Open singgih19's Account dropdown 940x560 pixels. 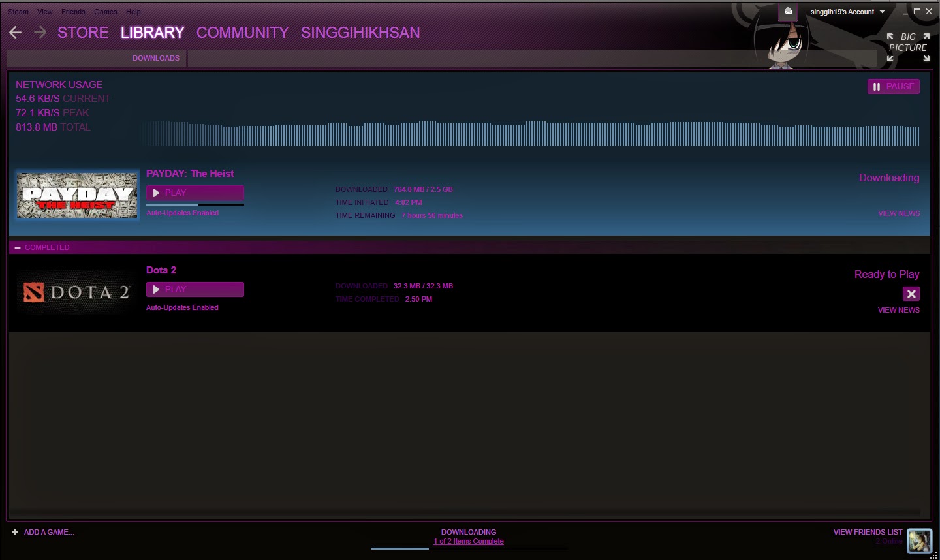tap(847, 12)
